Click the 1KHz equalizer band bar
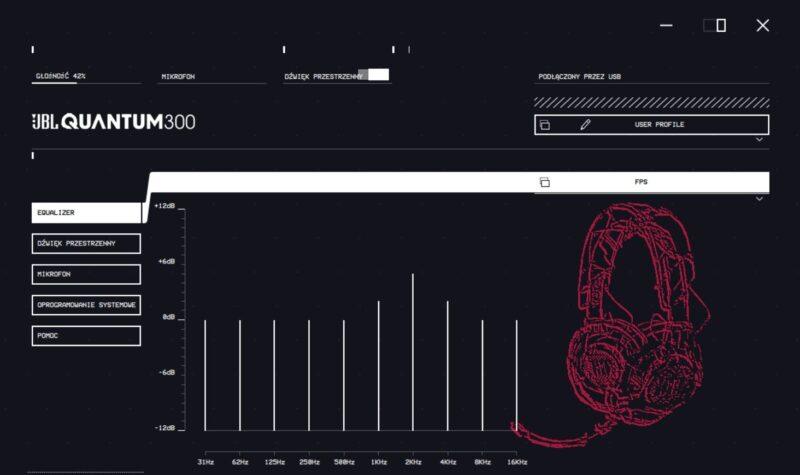800x475 pixels. (378, 365)
